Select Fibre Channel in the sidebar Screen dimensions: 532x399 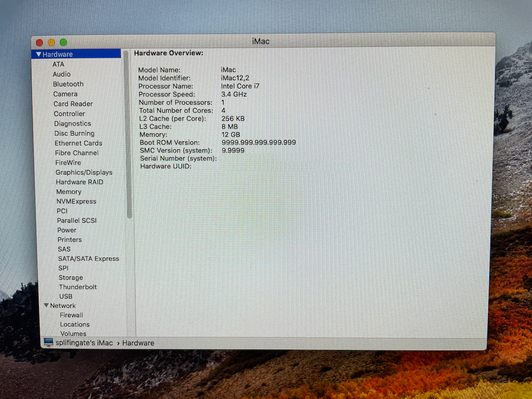point(77,153)
